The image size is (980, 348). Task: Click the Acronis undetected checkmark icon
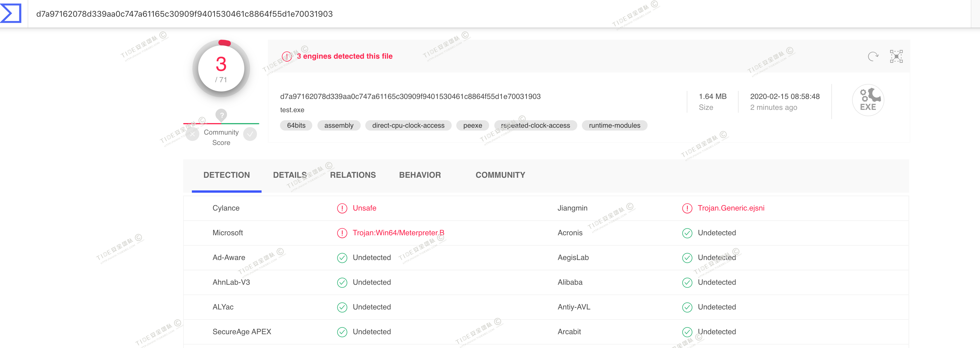click(x=687, y=233)
